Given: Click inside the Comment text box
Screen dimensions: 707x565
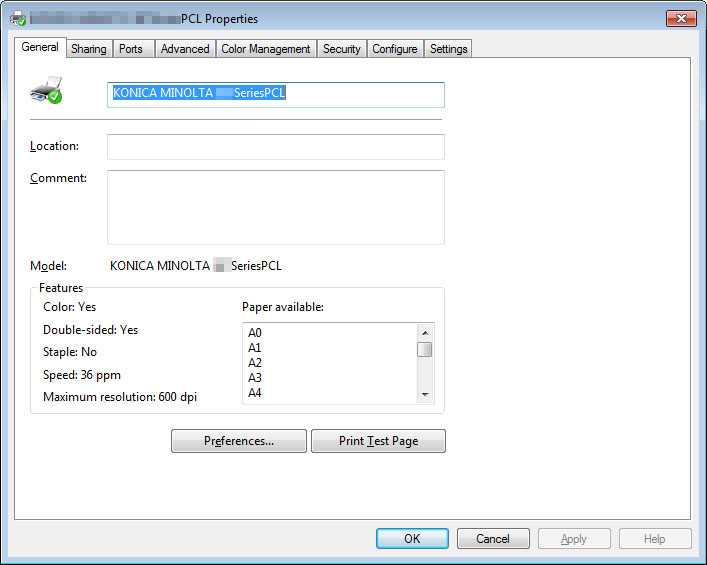Looking at the screenshot, I should (x=275, y=207).
